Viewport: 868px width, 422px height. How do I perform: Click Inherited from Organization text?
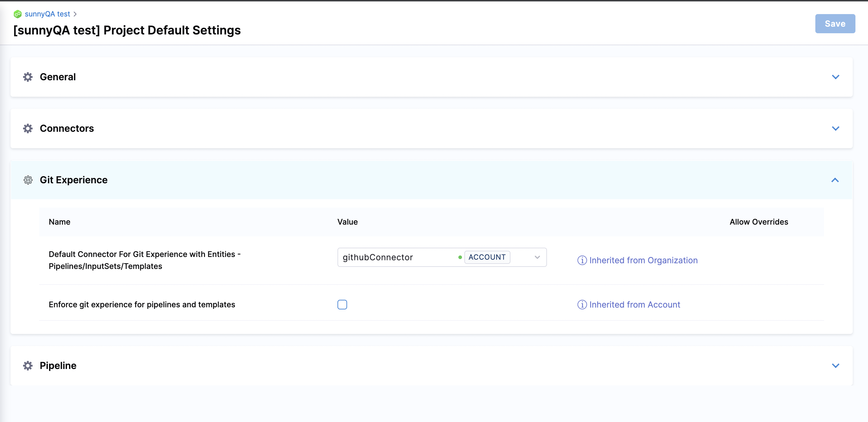(643, 261)
